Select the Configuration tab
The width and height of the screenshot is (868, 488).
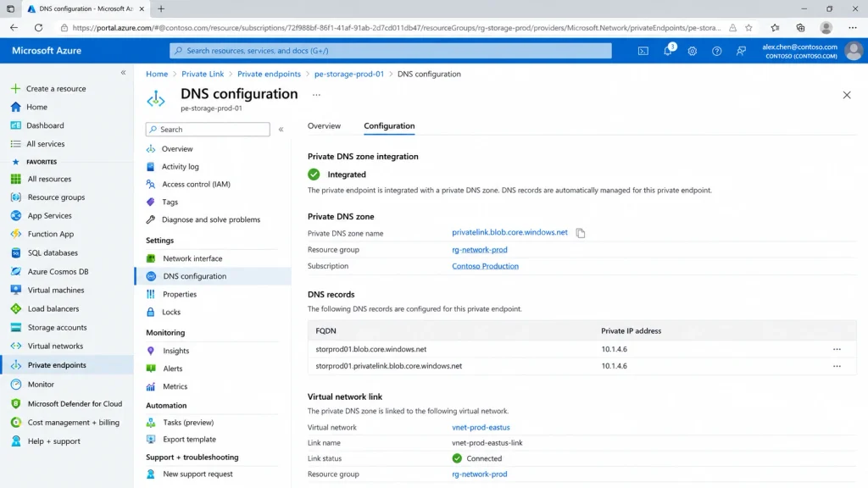coord(389,125)
